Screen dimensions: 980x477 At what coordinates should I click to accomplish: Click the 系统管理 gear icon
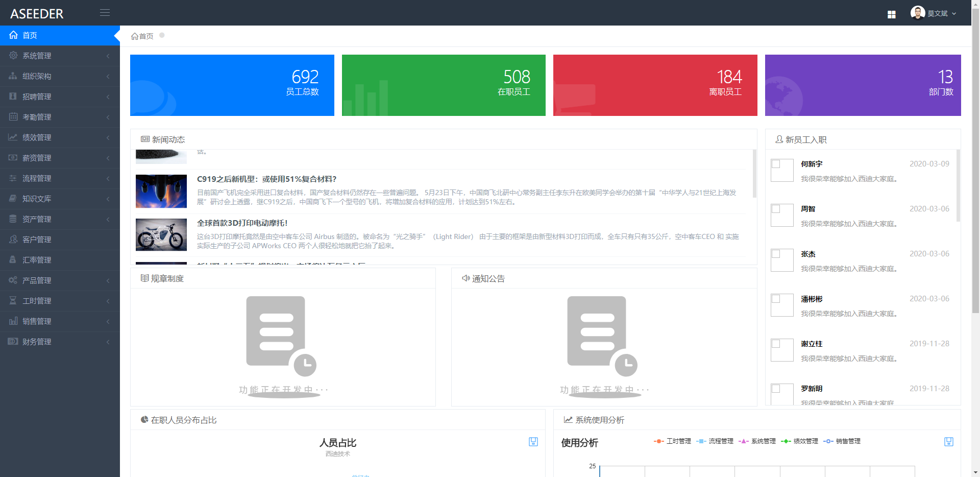(13, 55)
